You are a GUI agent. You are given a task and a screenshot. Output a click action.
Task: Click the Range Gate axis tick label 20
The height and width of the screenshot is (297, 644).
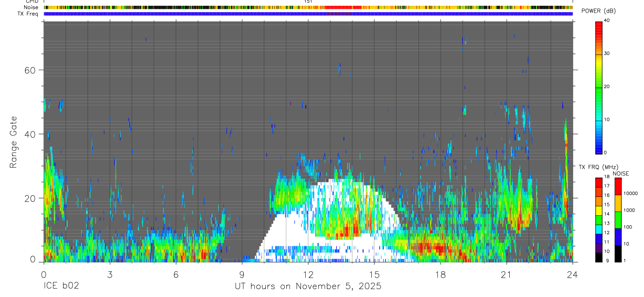[x=30, y=198]
